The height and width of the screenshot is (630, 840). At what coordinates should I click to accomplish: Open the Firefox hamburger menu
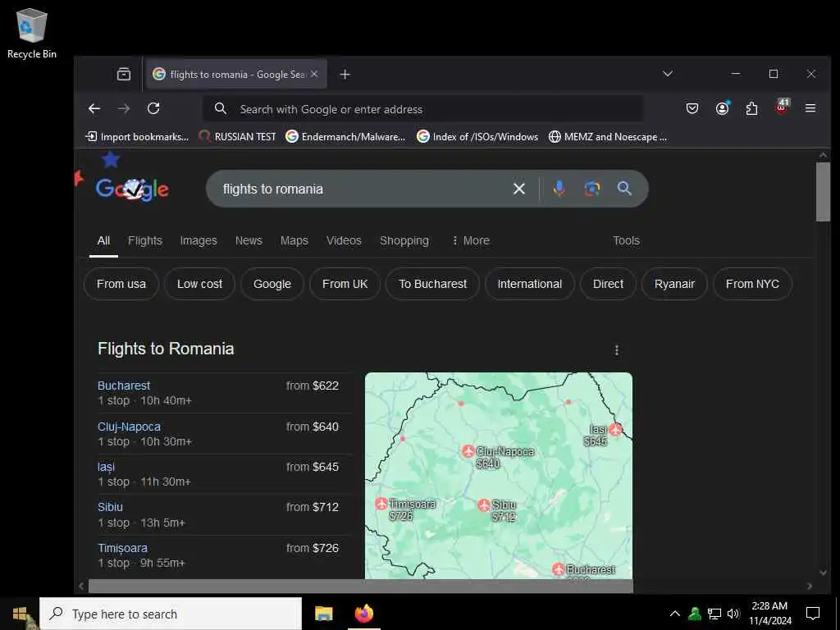[810, 109]
